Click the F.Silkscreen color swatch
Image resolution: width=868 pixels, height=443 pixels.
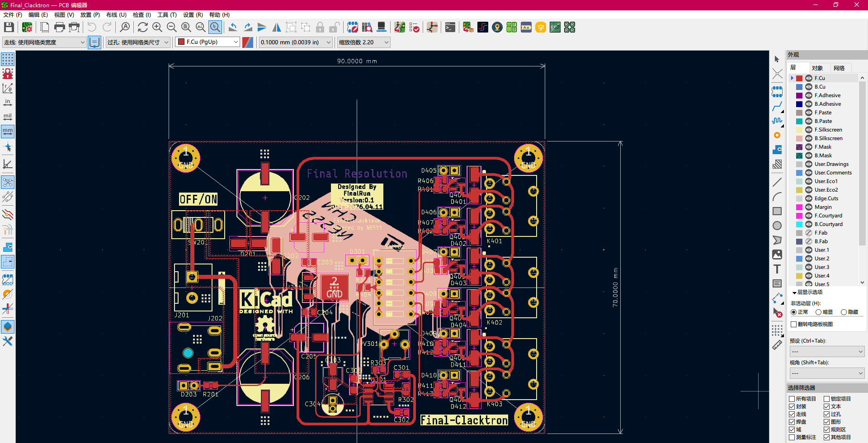click(x=799, y=130)
